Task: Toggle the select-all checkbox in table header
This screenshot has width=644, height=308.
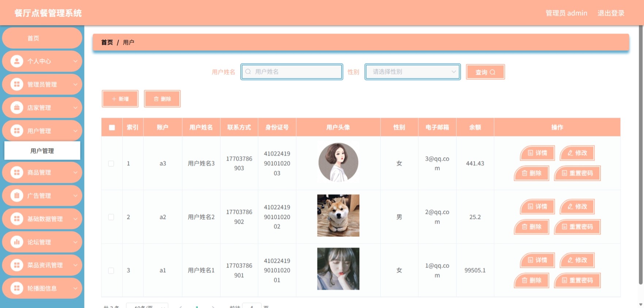Action: pos(112,127)
